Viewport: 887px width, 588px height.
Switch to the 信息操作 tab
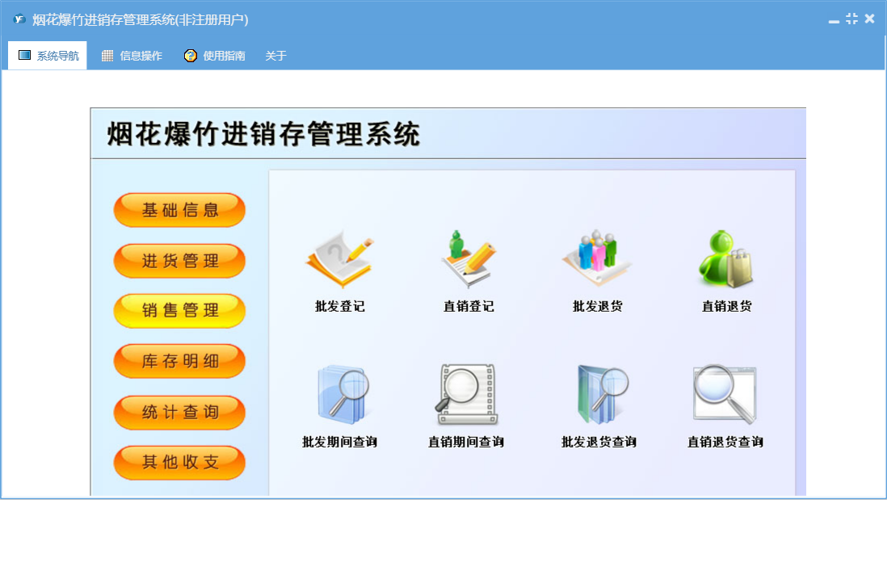pos(131,56)
